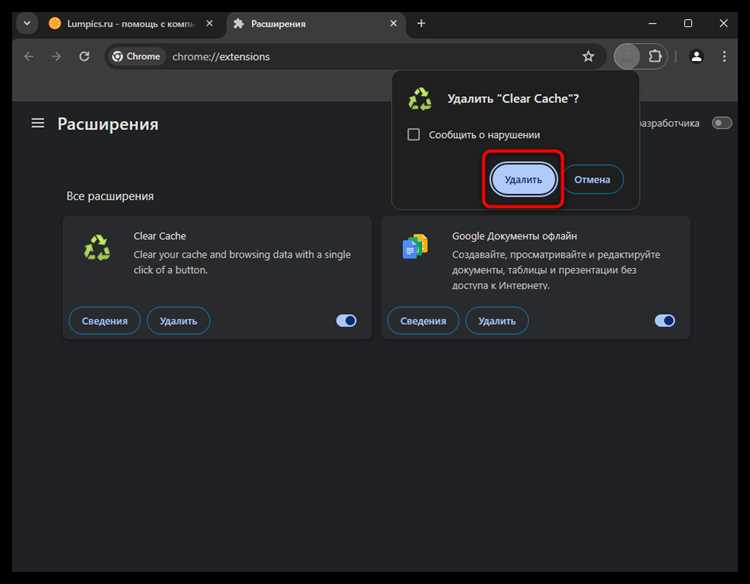Click the browser forward arrow
The width and height of the screenshot is (750, 584).
(x=56, y=56)
